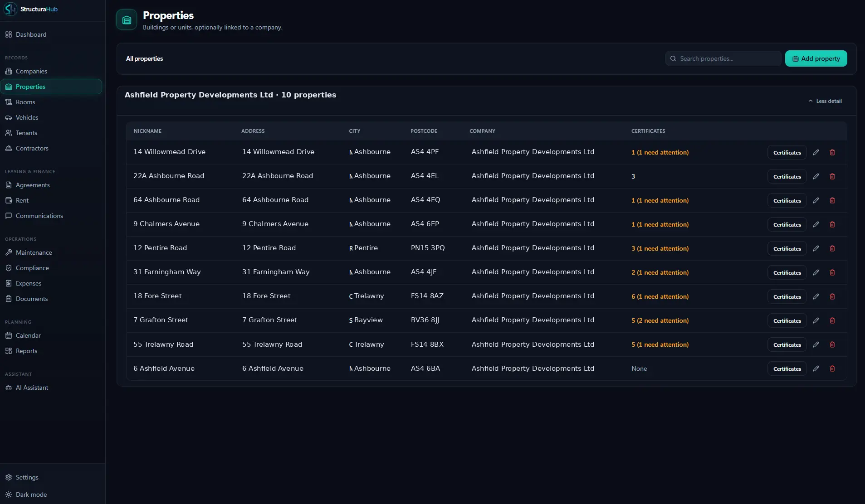The height and width of the screenshot is (504, 865).
Task: Navigate to the AI Assistant
Action: 51,388
